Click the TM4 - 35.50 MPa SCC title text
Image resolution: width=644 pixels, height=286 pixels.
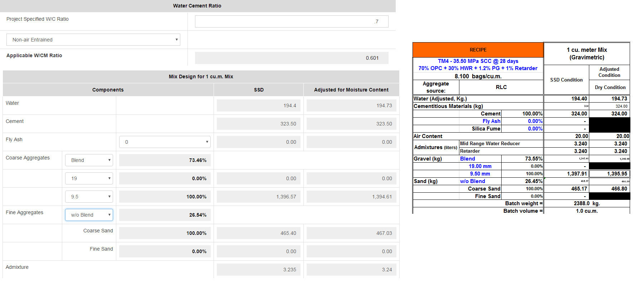coord(478,61)
